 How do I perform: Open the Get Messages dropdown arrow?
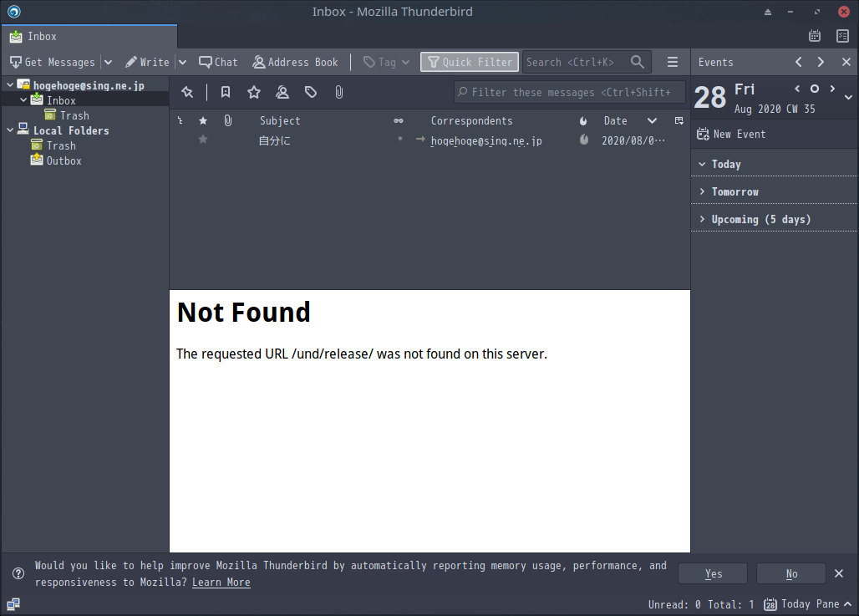tap(108, 62)
